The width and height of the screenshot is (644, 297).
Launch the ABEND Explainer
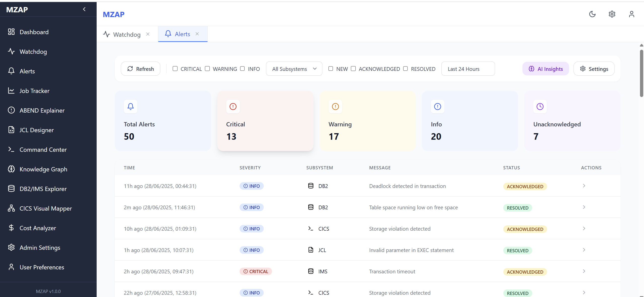[42, 111]
